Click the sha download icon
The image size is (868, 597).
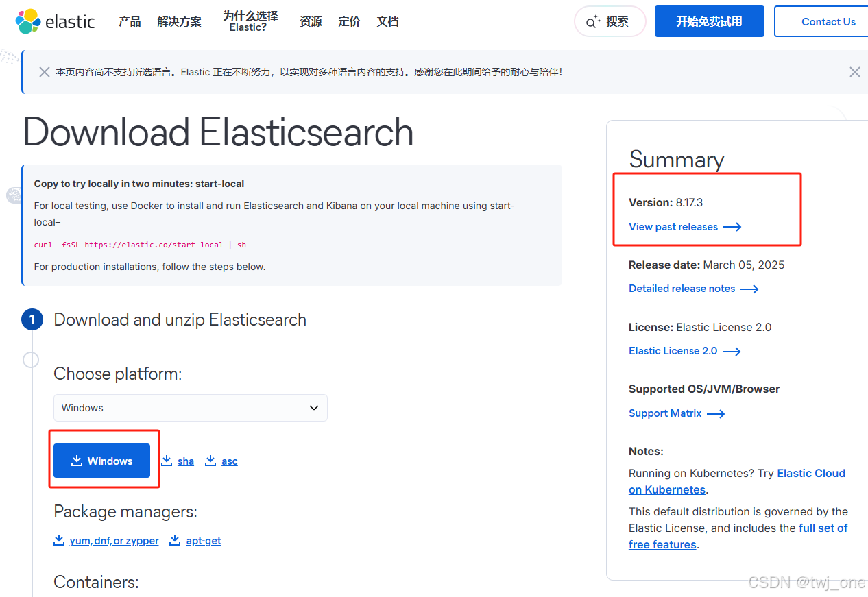click(x=167, y=461)
